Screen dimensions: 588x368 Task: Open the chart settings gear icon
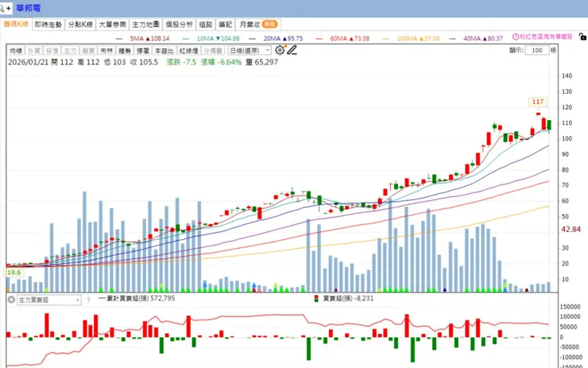280,50
